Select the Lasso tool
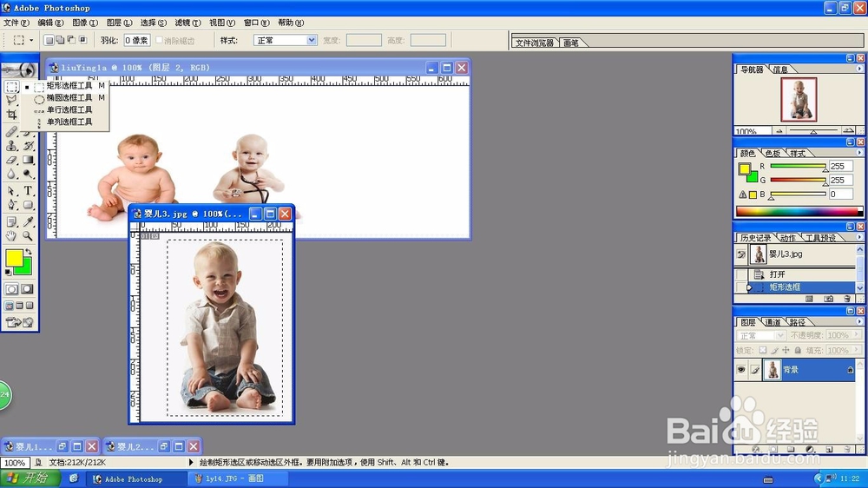 click(11, 100)
